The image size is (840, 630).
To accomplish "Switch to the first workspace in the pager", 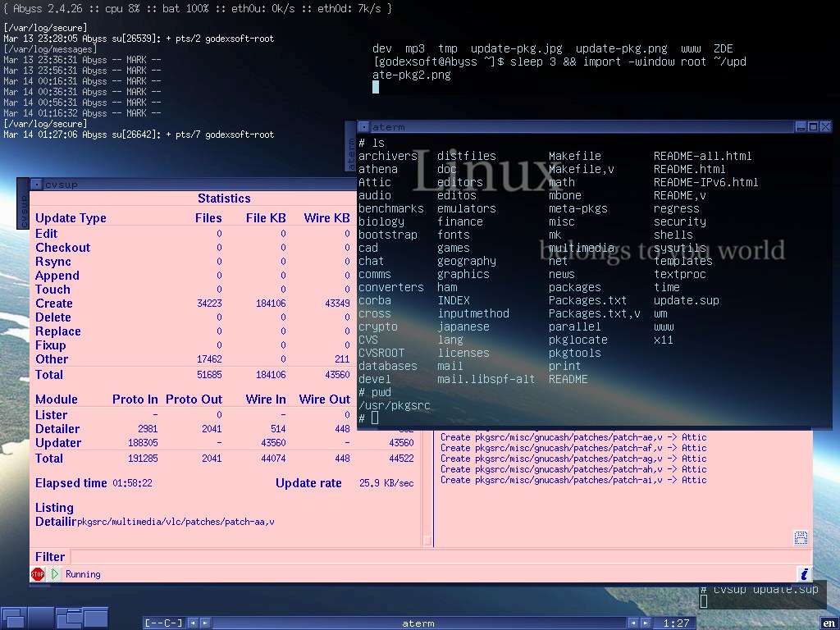I will point(13,619).
